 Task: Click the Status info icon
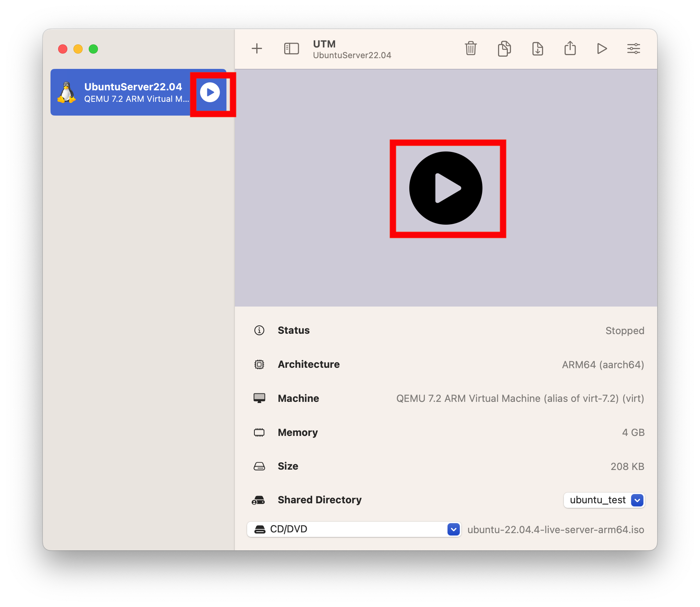(x=259, y=330)
